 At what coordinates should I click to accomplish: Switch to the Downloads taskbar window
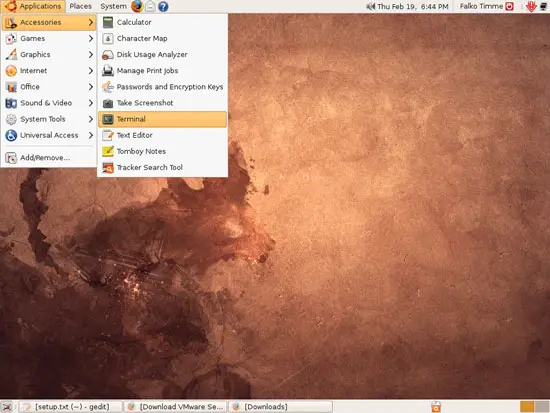point(280,407)
